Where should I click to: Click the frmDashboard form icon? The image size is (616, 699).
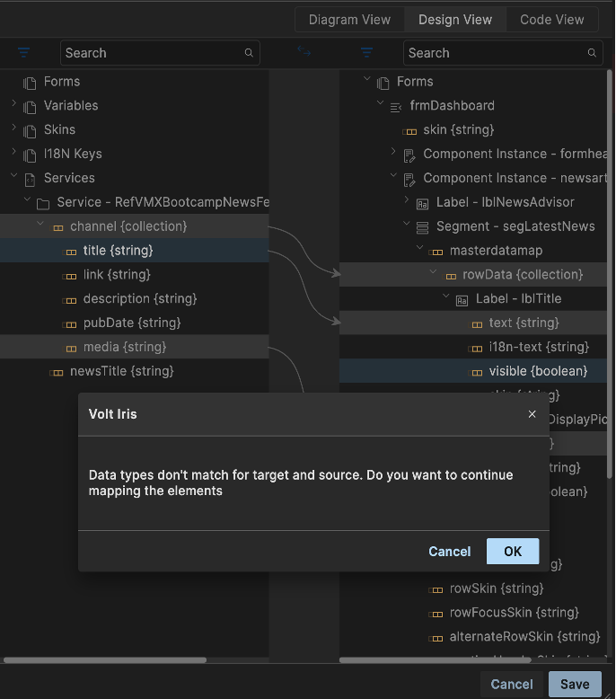[396, 106]
